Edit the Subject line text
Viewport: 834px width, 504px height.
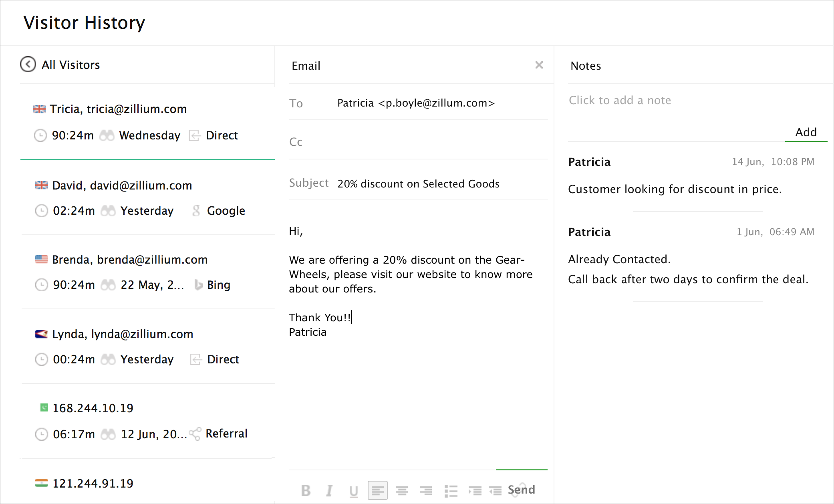click(x=418, y=184)
